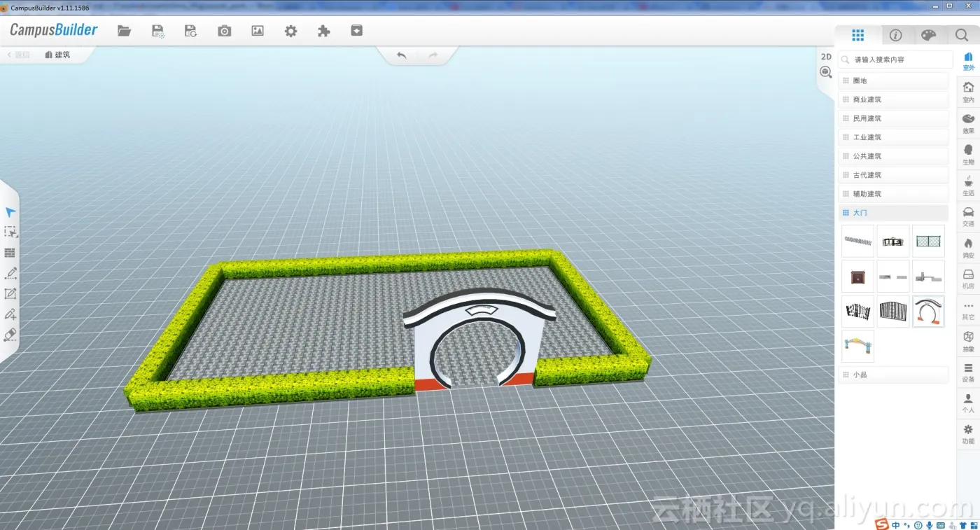Open the 交通 transport category

pos(968,216)
